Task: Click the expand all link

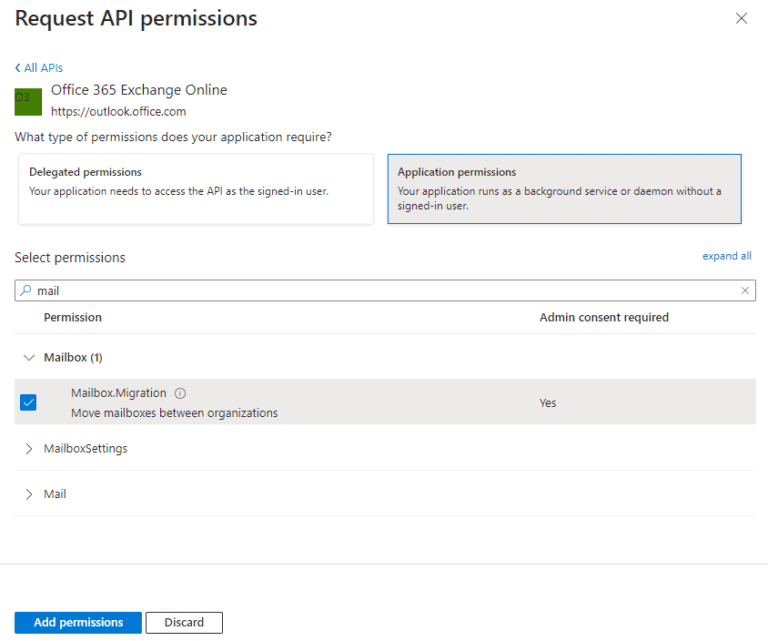Action: tap(726, 256)
